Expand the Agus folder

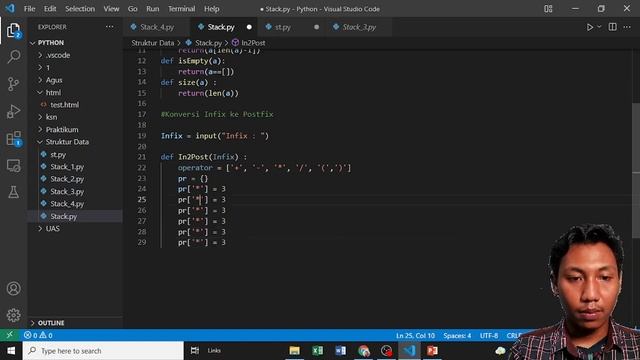pos(54,80)
